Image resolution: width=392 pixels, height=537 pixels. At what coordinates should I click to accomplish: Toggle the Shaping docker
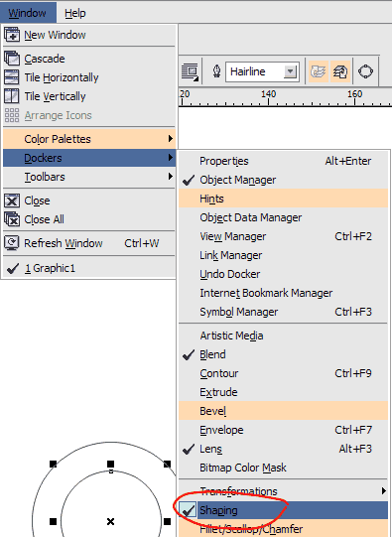click(x=283, y=510)
